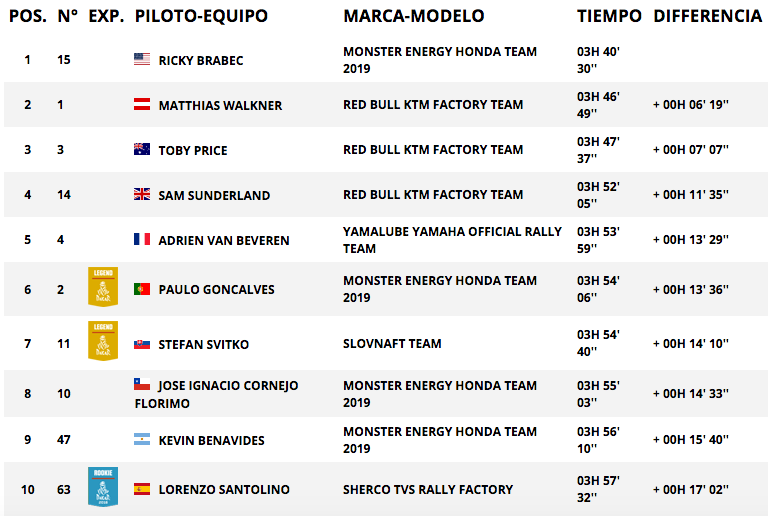Open rider name Kevin Benavides
The height and width of the screenshot is (516, 768).
(212, 440)
